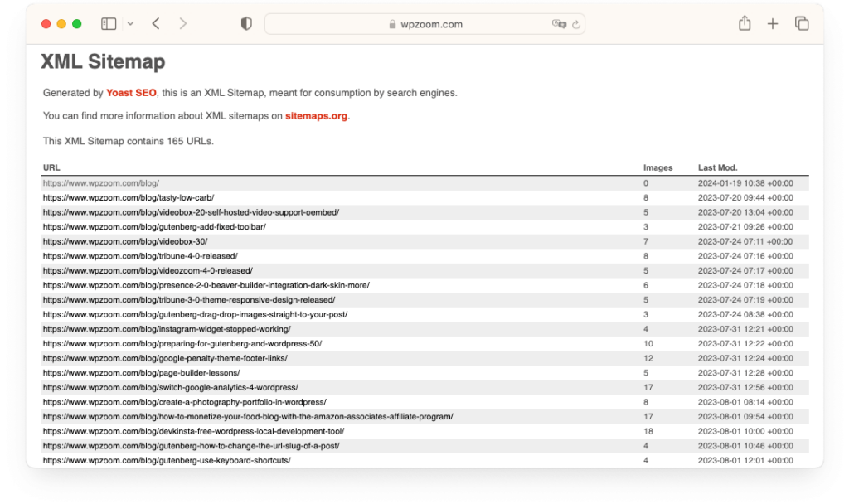Image resolution: width=849 pixels, height=504 pixels.
Task: Open the gutenberg-add-fixed-toolbar URL
Action: 154,227
